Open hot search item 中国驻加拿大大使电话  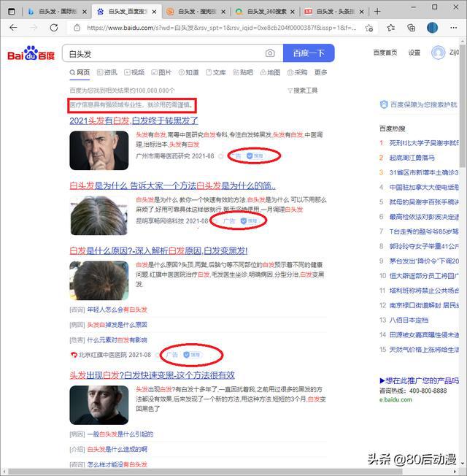[424, 188]
